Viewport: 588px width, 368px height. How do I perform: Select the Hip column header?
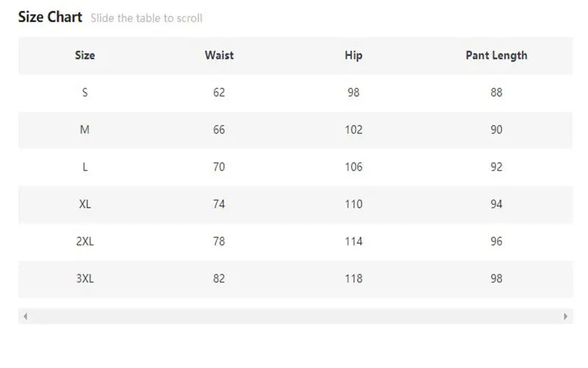[x=354, y=56]
